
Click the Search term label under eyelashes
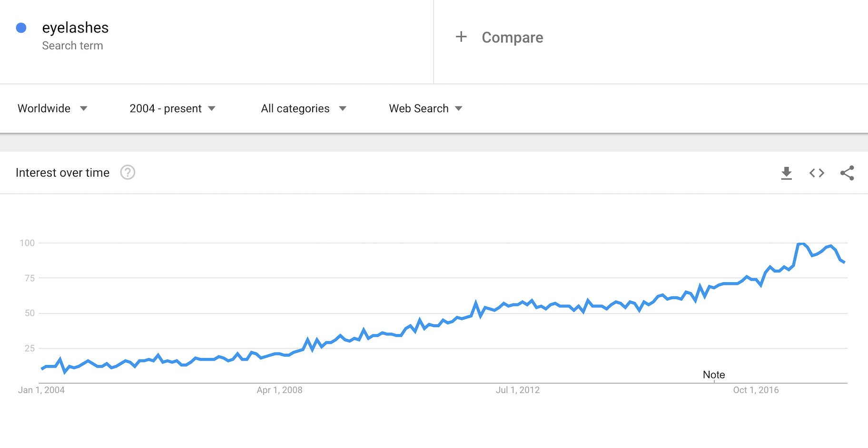pyautogui.click(x=72, y=46)
